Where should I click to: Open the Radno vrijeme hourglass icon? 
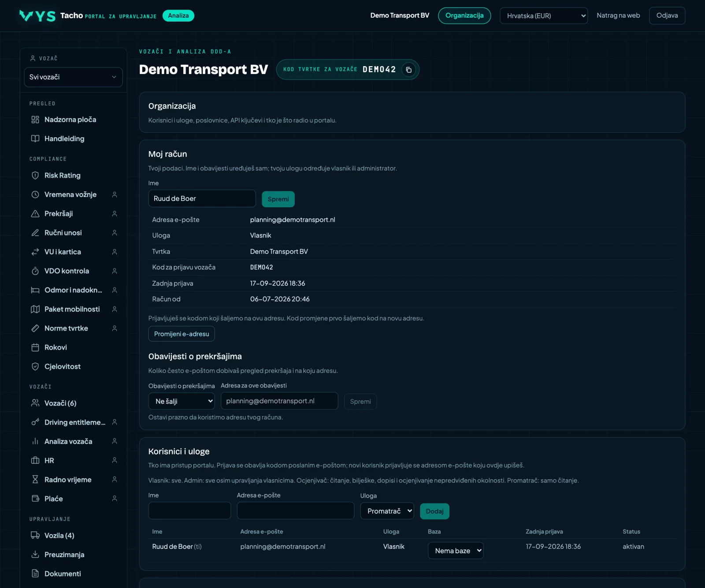35,480
